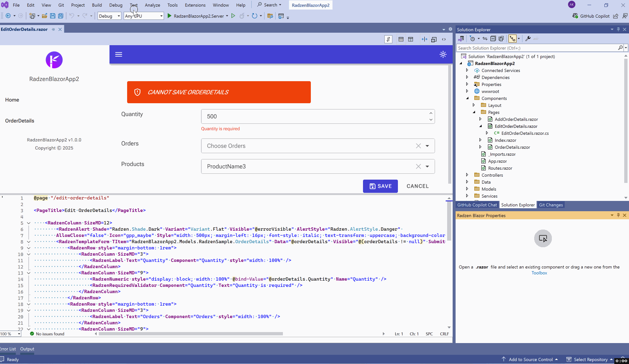629x364 pixels.
Task: Toggle the blue fit-width arrows icon
Action: 424,39
